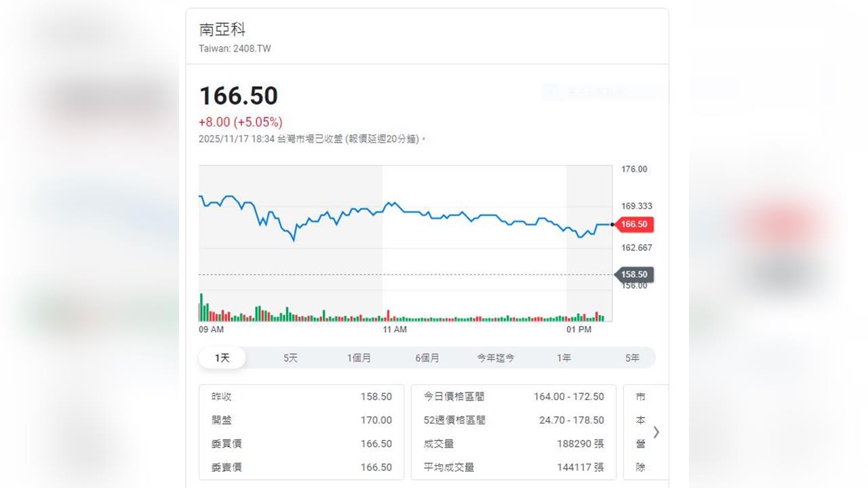This screenshot has width=868, height=488.
Task: Click the 昨收 statistic row
Action: [x=302, y=396]
